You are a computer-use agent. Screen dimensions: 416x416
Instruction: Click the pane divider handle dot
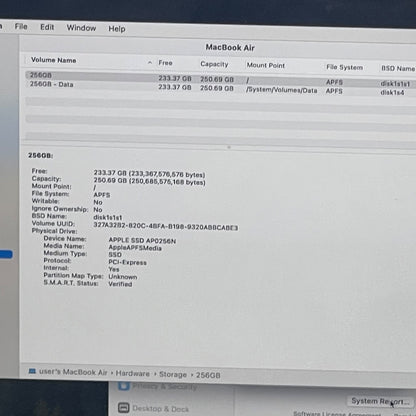click(229, 147)
